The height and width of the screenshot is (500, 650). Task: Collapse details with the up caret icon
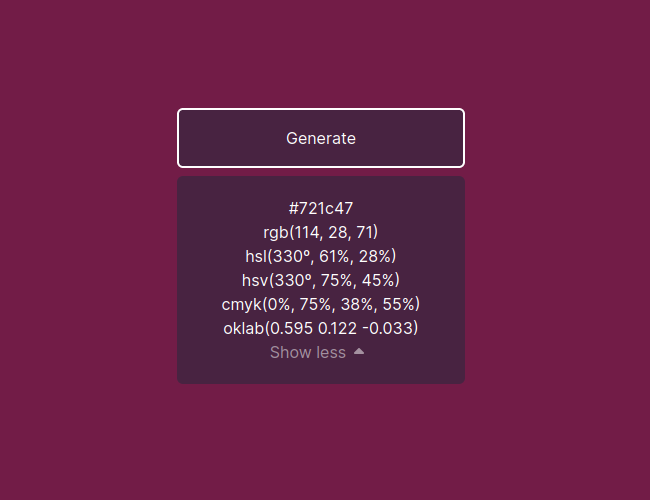[359, 352]
